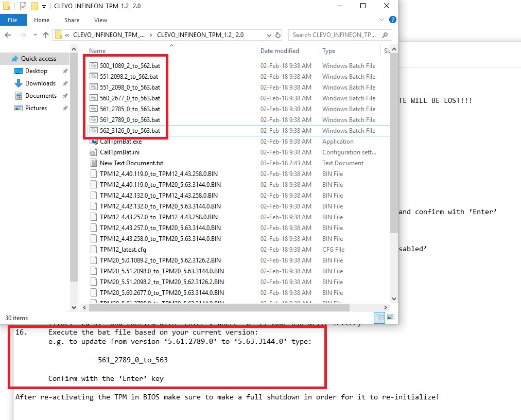The image size is (521, 420).
Task: Open the Explorer Help button
Action: 393,20
